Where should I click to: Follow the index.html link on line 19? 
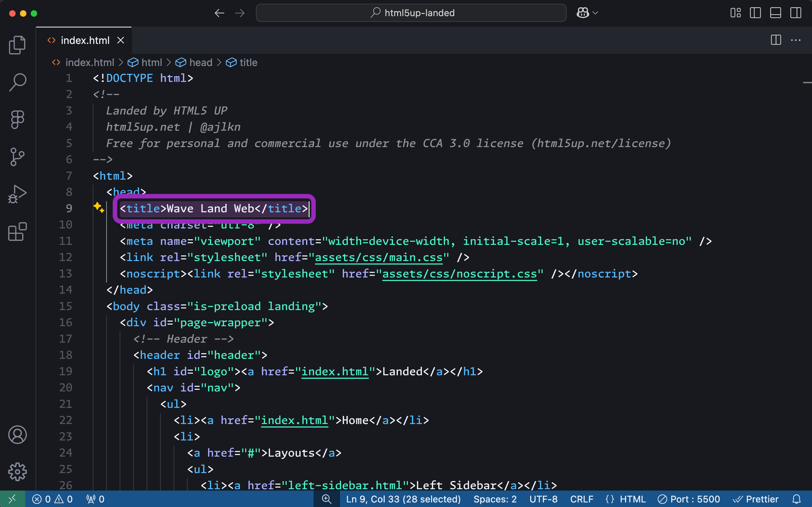[335, 371]
